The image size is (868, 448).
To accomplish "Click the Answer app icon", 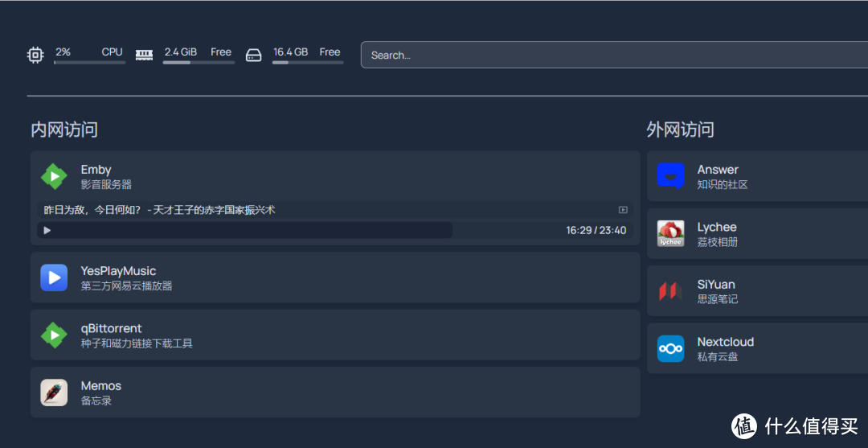I will [670, 176].
